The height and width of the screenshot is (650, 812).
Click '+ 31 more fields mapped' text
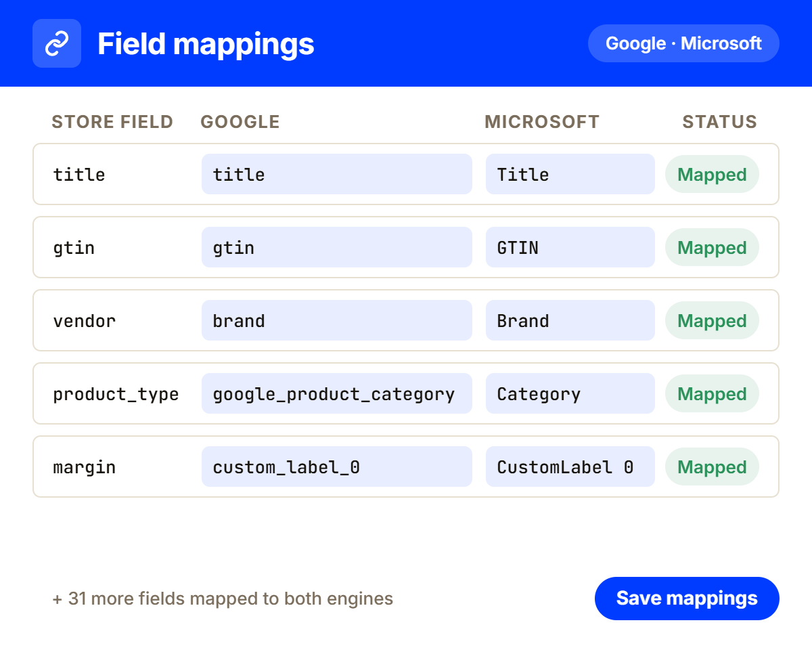pyautogui.click(x=223, y=599)
